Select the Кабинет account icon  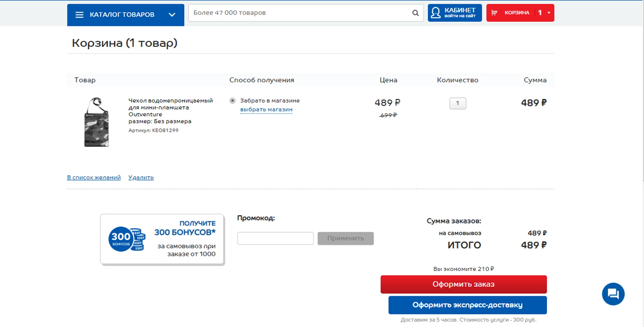tap(436, 13)
